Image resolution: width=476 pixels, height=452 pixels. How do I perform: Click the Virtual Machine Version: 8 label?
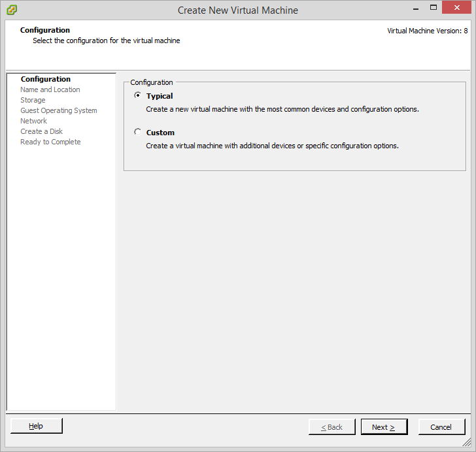[x=427, y=31]
